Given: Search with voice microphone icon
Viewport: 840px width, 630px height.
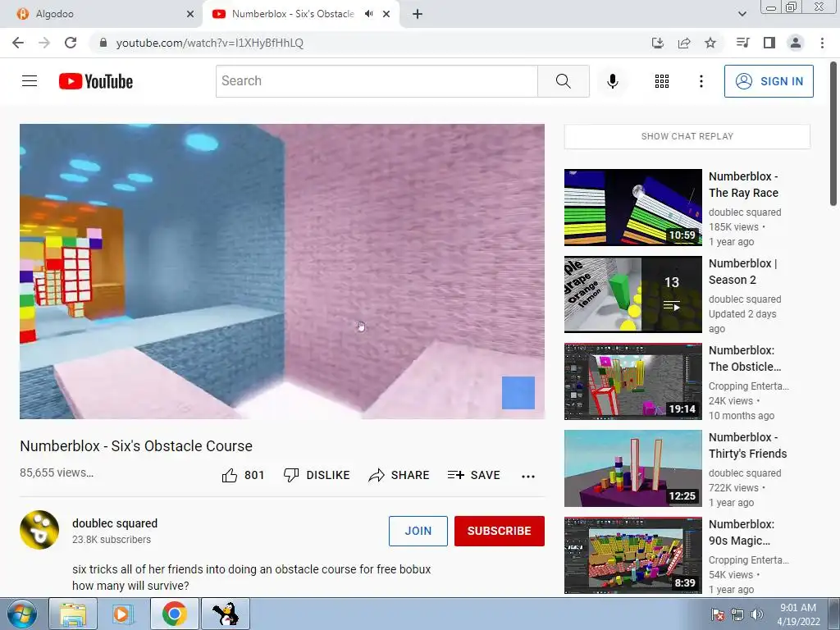Looking at the screenshot, I should point(613,81).
